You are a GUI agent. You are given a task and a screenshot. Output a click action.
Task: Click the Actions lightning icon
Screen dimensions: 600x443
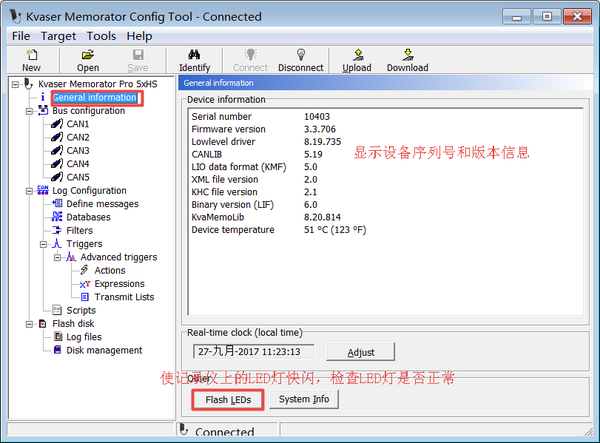coord(85,270)
